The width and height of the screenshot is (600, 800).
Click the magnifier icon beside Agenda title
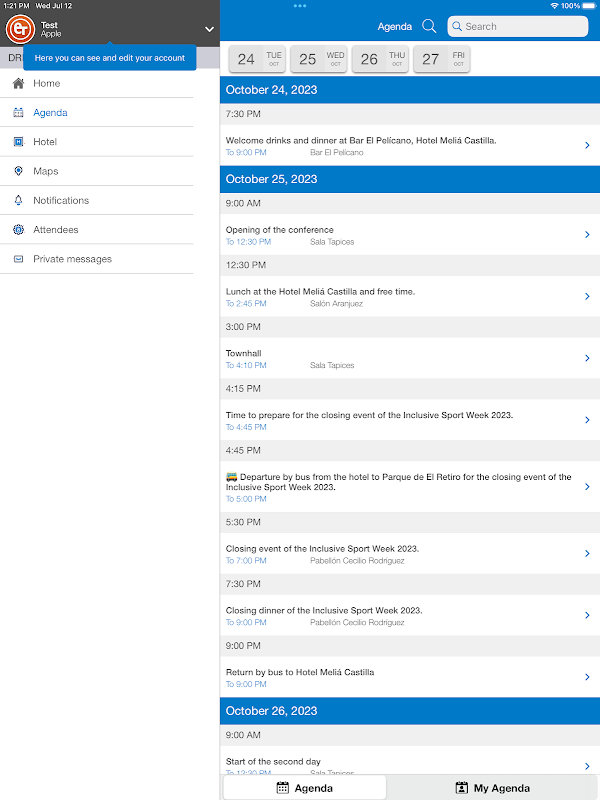click(429, 27)
